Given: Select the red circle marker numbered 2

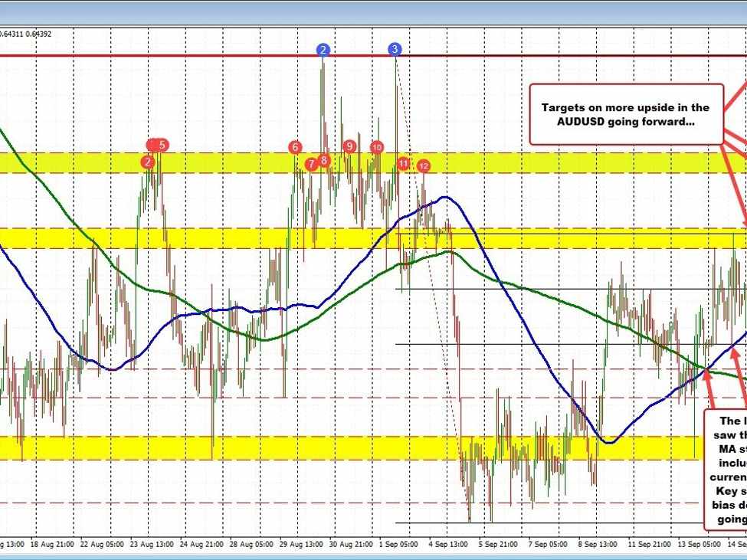Looking at the screenshot, I should click(x=147, y=162).
